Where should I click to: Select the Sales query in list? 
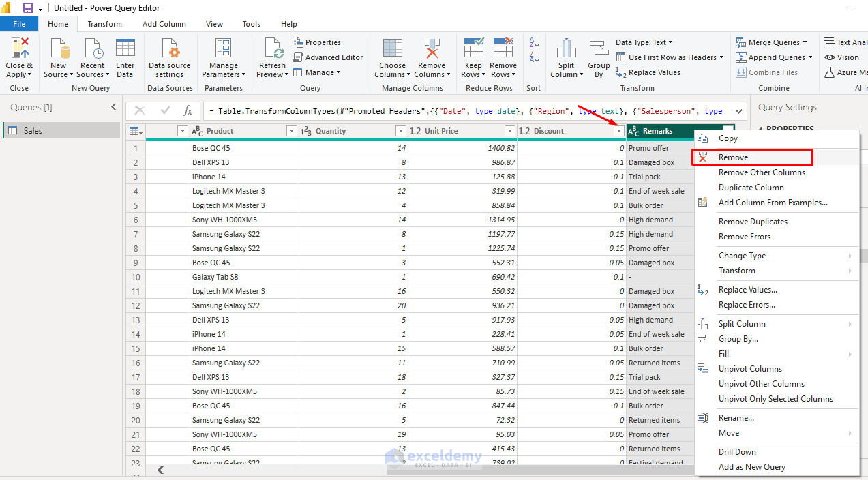33,131
